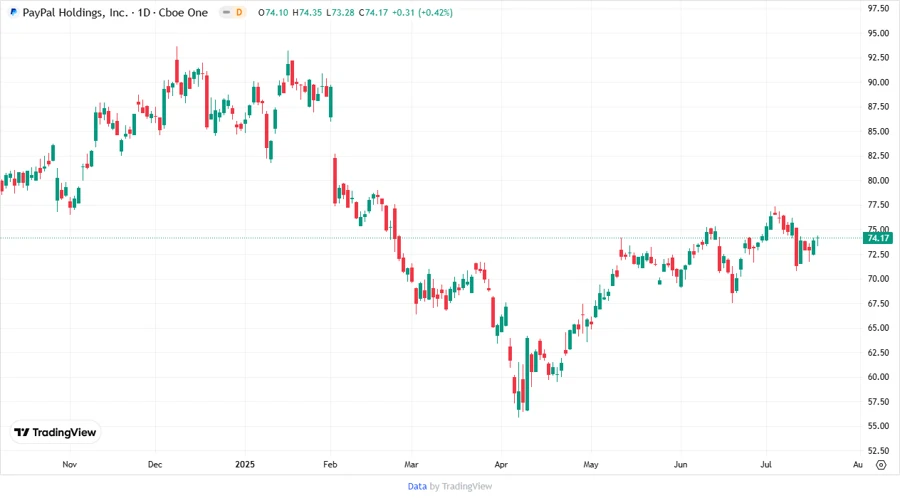Click the 82.50 price axis label
The height and width of the screenshot is (498, 900).
pos(878,155)
